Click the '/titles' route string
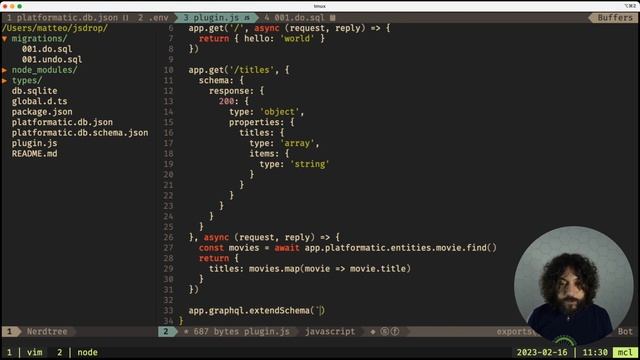Screen dimensions: 640x360 tap(251, 70)
